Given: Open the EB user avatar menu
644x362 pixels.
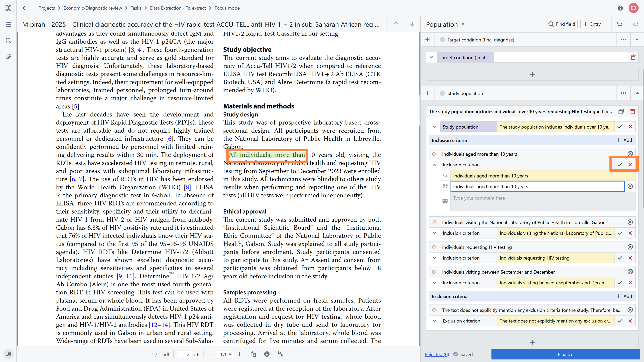Looking at the screenshot, I should point(633,8).
